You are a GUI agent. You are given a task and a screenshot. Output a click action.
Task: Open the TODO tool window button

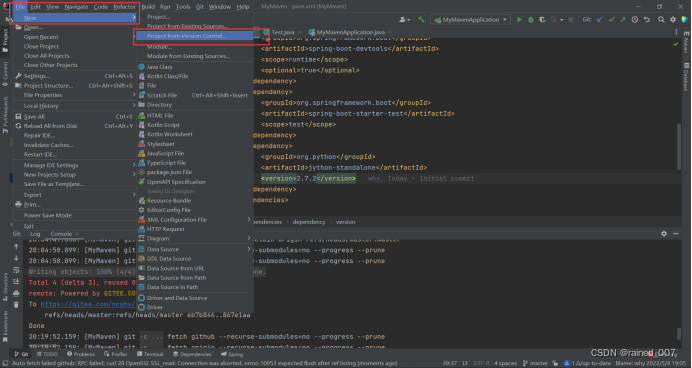[47, 354]
